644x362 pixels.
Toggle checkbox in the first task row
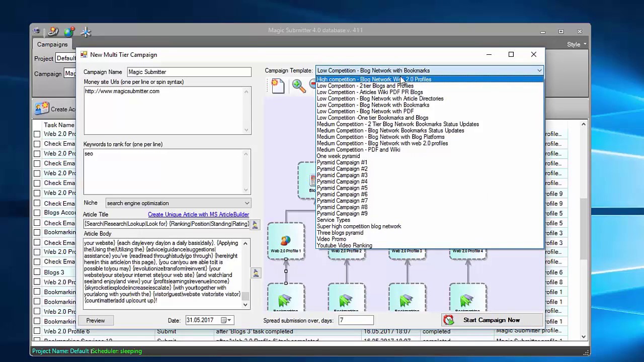point(37,134)
